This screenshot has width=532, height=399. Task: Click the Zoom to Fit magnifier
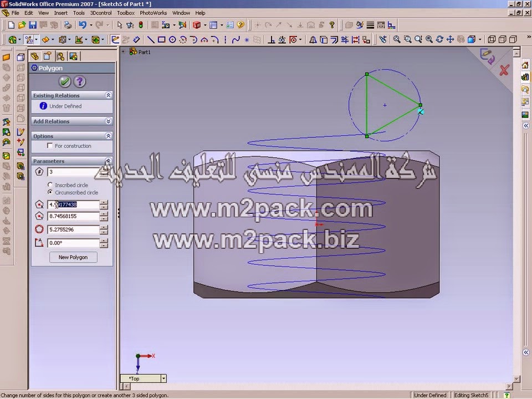(397, 40)
